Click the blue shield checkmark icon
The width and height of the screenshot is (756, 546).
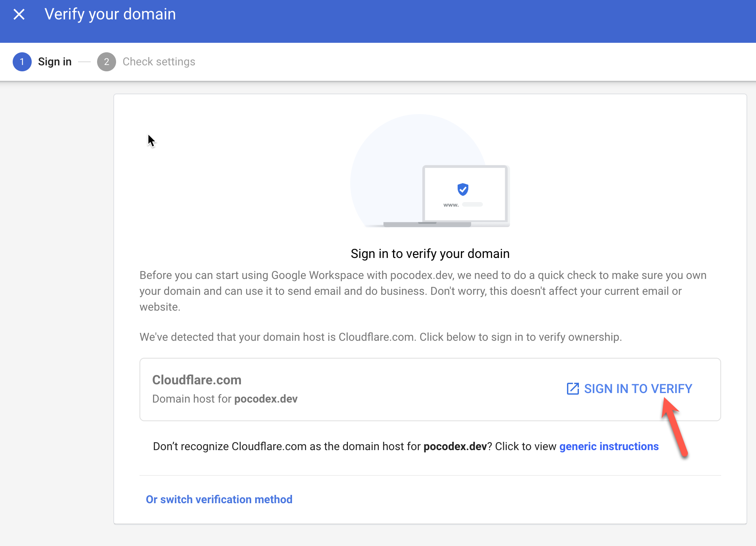point(463,189)
